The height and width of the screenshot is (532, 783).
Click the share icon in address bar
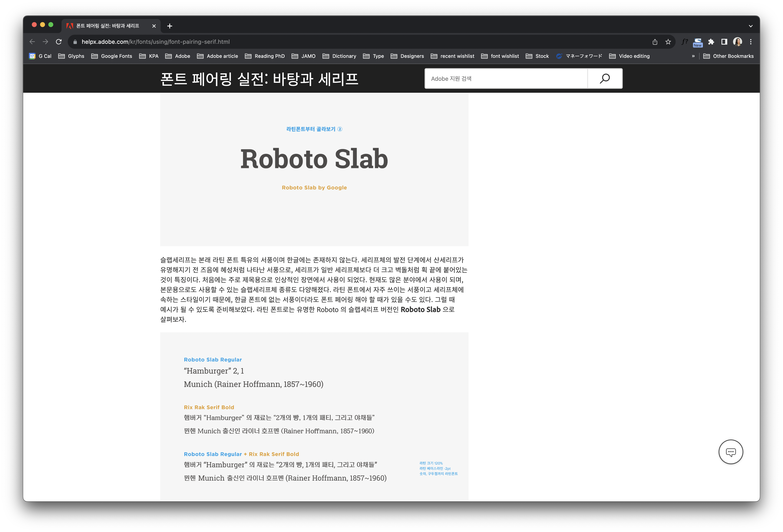tap(655, 42)
